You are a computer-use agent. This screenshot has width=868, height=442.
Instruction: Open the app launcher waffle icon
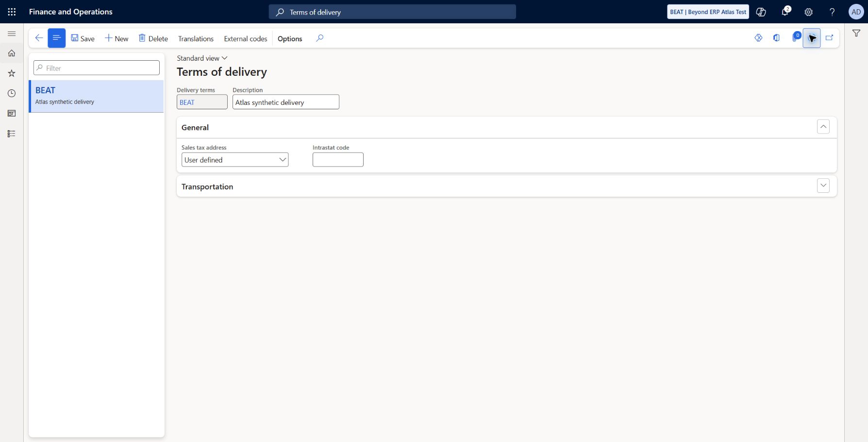(12, 12)
